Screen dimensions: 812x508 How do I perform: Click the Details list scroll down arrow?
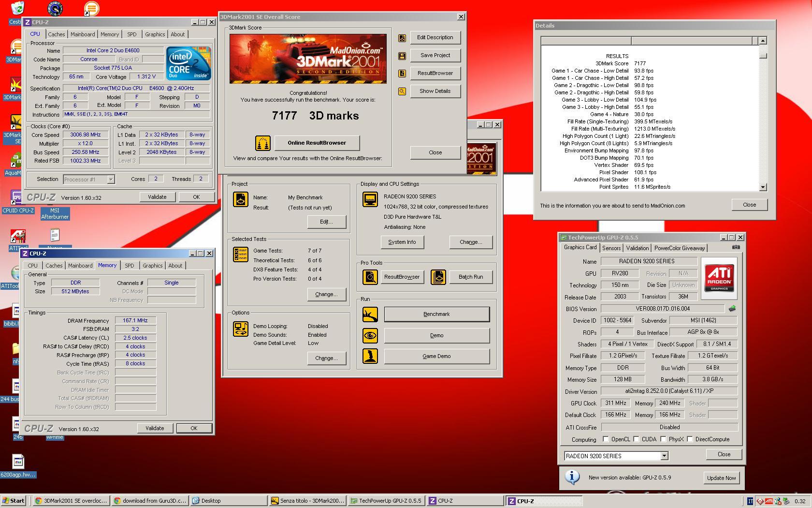coord(763,187)
